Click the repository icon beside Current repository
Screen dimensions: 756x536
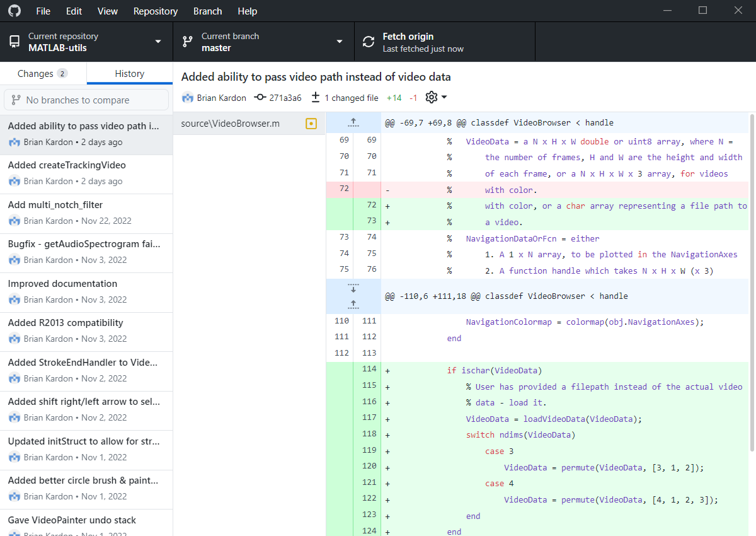[14, 42]
